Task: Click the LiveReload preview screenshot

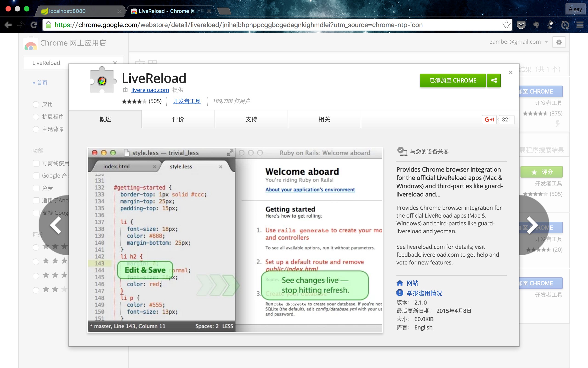Action: pos(235,240)
